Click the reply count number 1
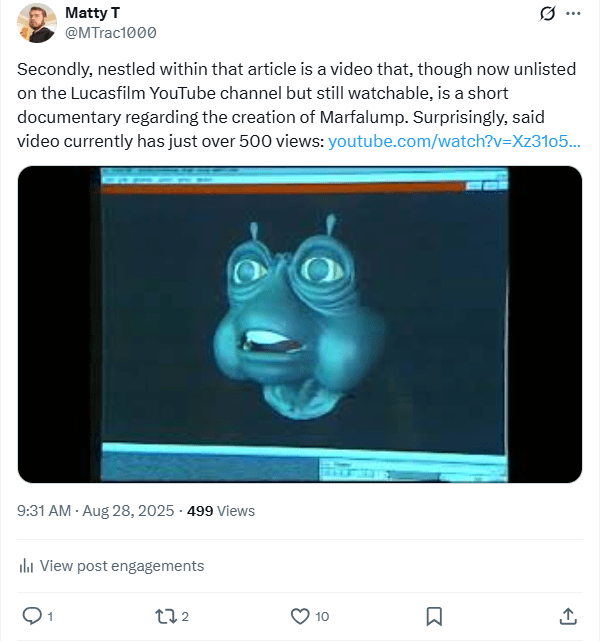The width and height of the screenshot is (602, 641). click(50, 616)
